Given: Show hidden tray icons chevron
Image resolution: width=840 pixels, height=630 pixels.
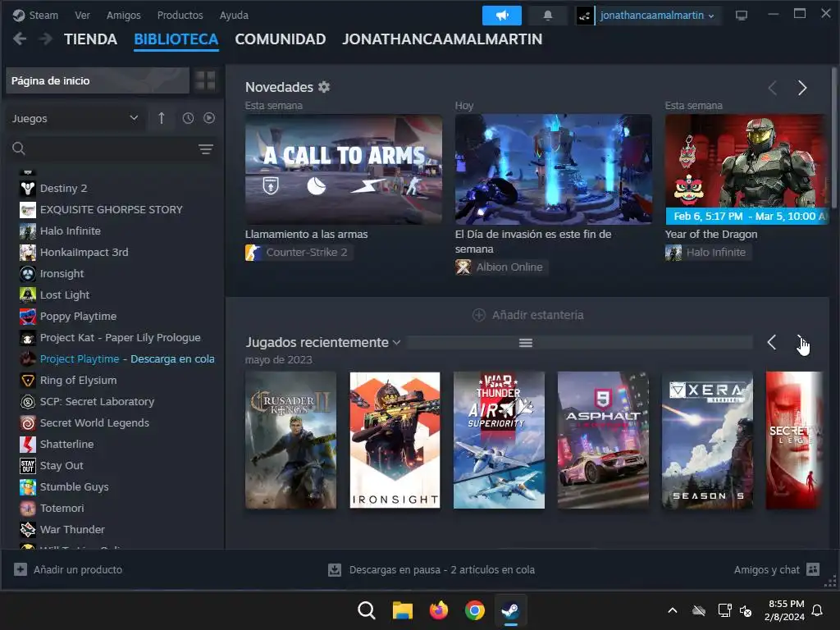Looking at the screenshot, I should pyautogui.click(x=673, y=610).
